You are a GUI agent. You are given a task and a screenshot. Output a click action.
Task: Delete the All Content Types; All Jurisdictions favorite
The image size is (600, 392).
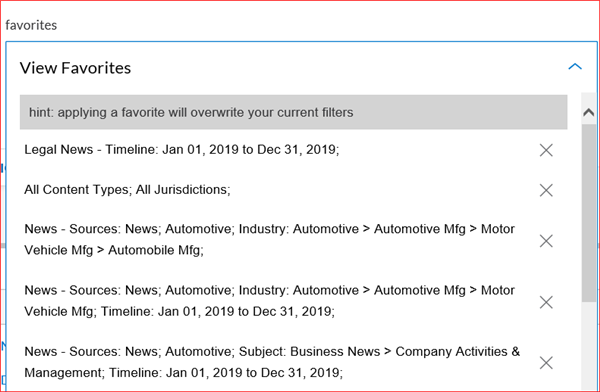(x=546, y=190)
